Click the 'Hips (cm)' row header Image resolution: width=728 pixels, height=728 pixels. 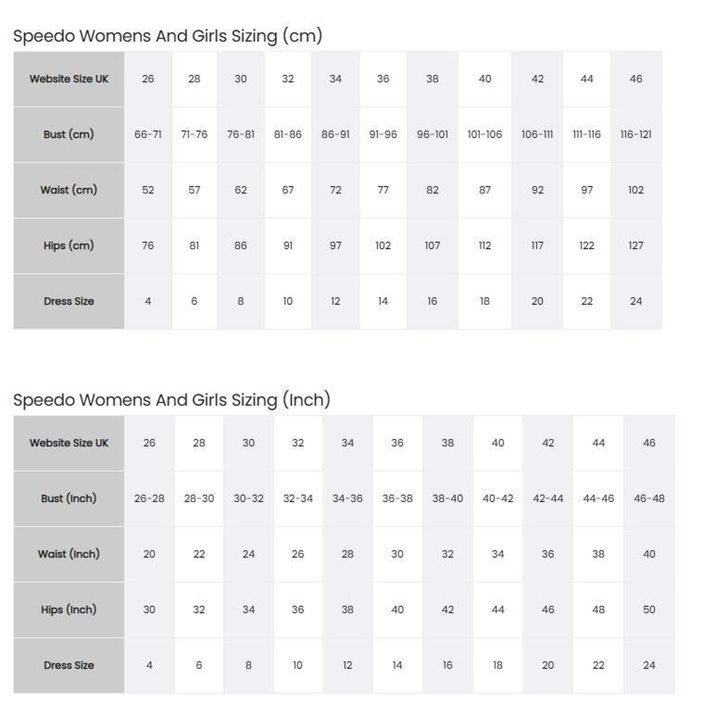tap(68, 246)
